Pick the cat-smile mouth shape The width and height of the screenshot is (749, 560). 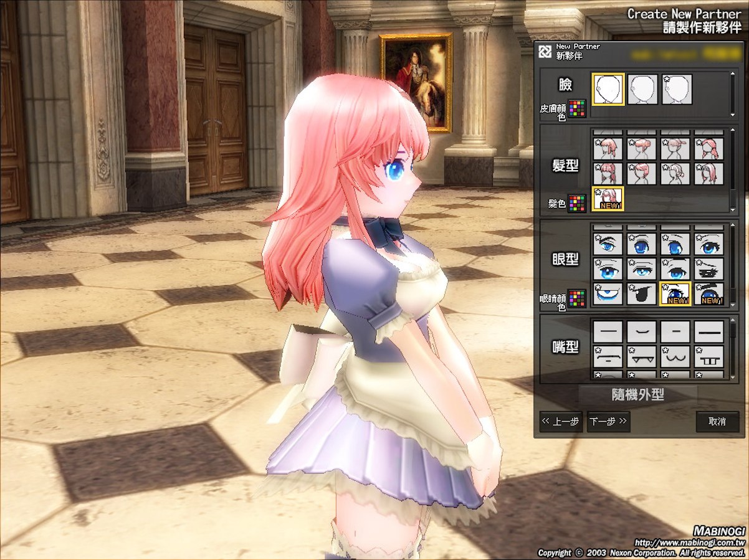[675, 357]
